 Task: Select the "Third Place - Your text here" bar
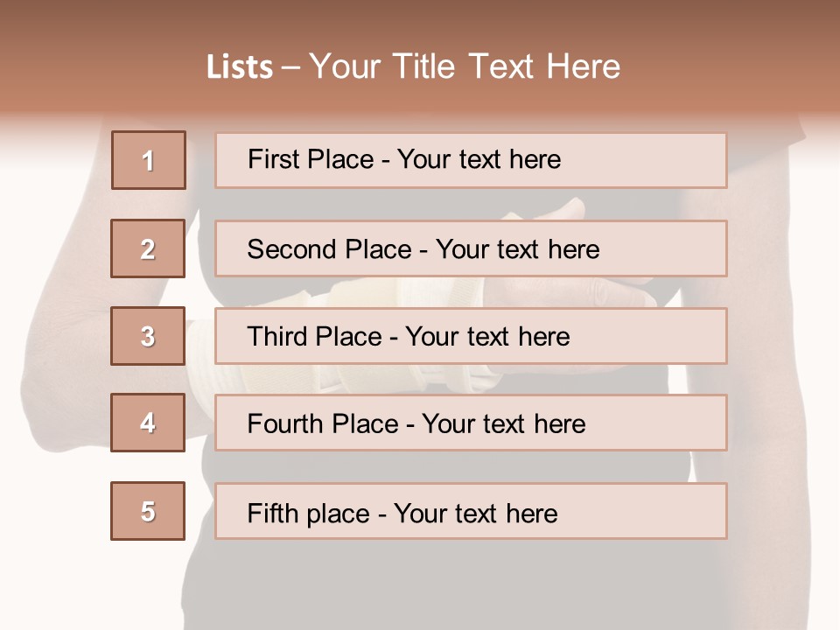click(471, 336)
